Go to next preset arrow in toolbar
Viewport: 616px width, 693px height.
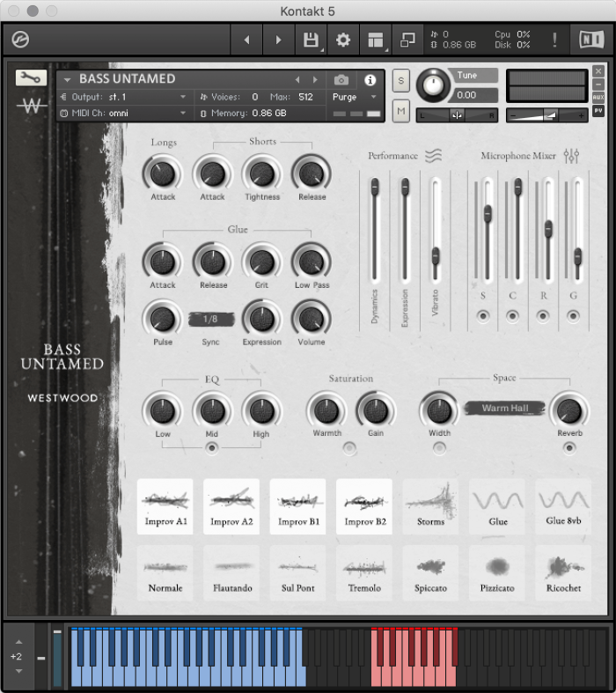pos(279,41)
